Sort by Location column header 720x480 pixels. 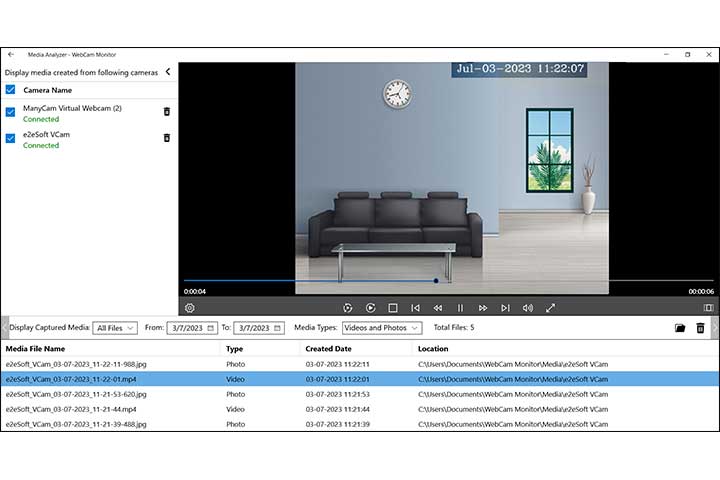point(433,349)
